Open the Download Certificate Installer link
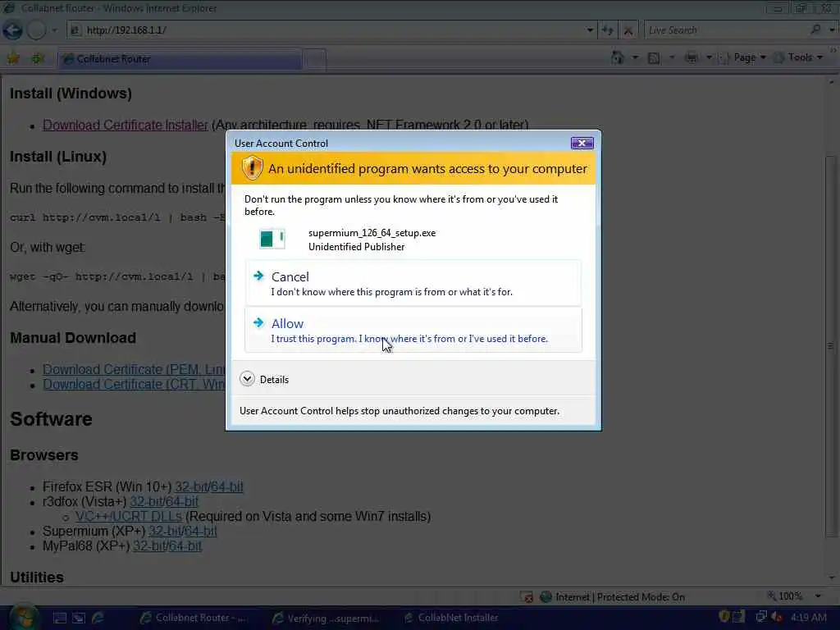Image resolution: width=840 pixels, height=630 pixels. pyautogui.click(x=125, y=125)
